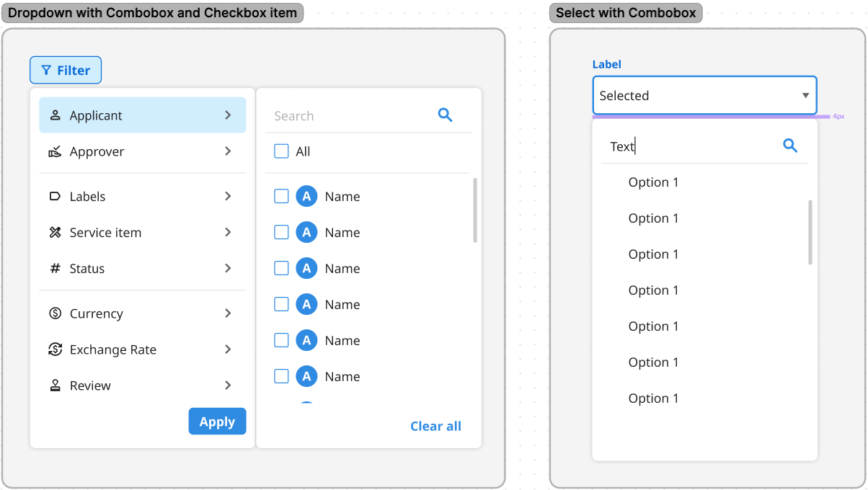Check the last fully visible Name checkbox

coord(282,376)
